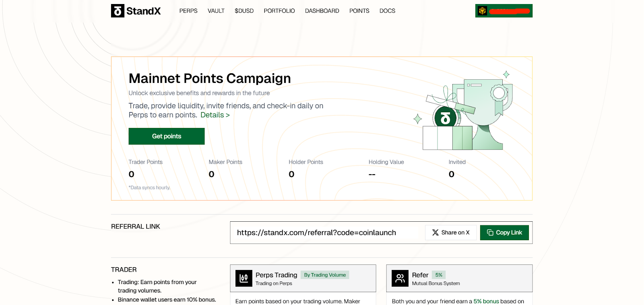Click the wallet cube icon
The width and height of the screenshot is (644, 305).
(482, 11)
